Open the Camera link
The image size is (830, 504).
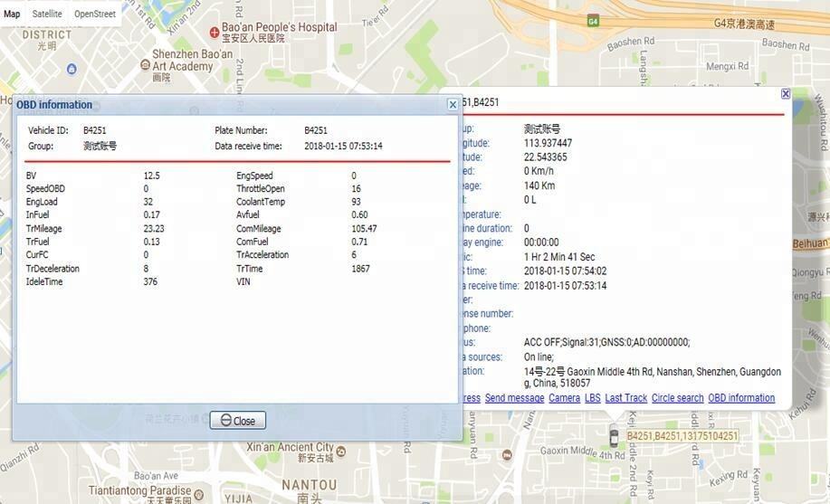point(564,398)
